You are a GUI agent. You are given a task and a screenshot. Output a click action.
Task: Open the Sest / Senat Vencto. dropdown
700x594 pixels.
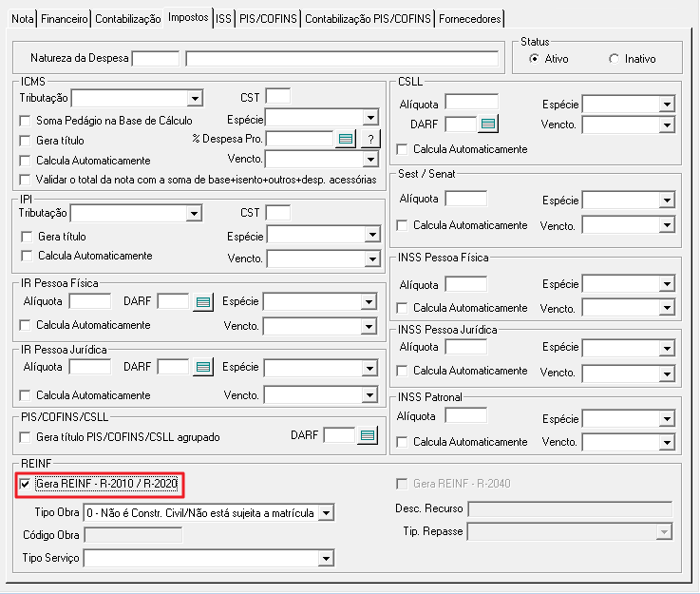(x=667, y=225)
